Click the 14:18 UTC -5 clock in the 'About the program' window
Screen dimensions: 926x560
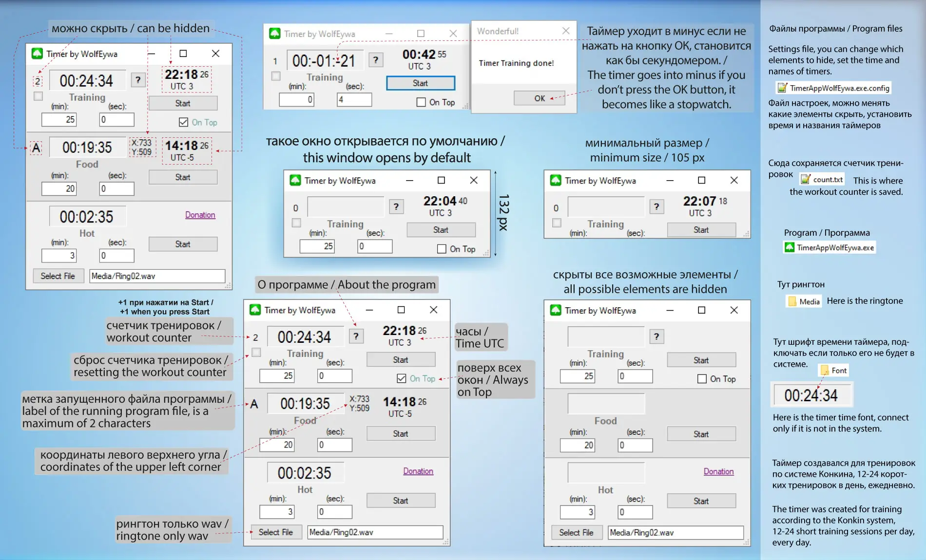pos(405,407)
